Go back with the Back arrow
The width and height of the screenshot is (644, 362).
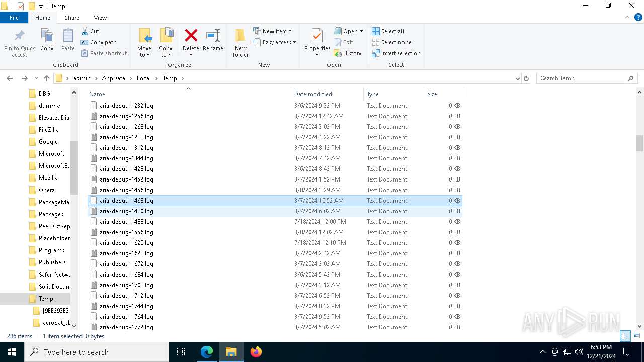pos(10,78)
